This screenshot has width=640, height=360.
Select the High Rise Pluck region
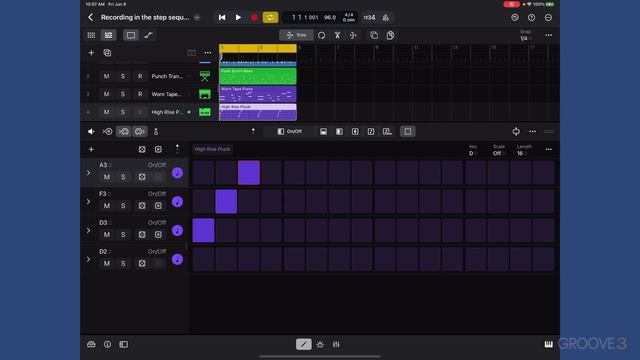click(258, 112)
